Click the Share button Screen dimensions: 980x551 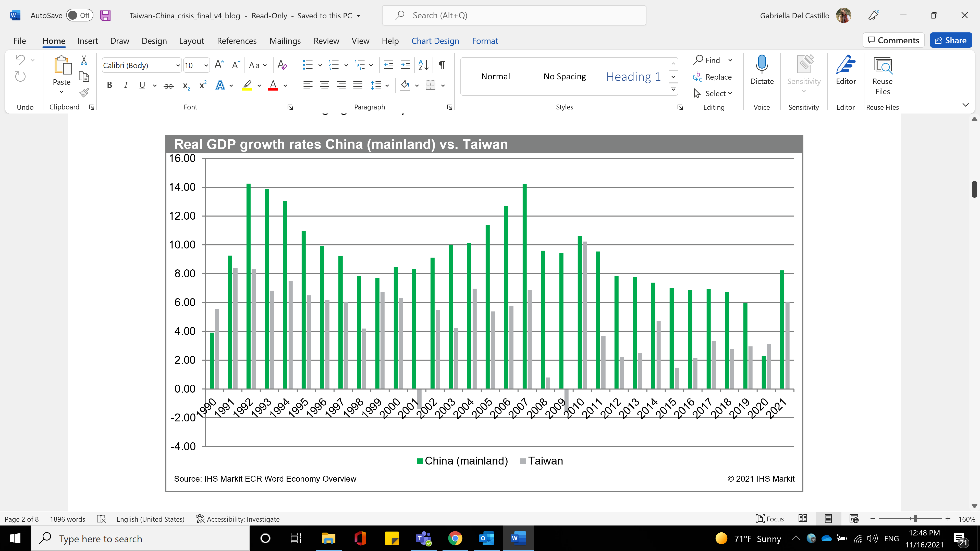950,40
